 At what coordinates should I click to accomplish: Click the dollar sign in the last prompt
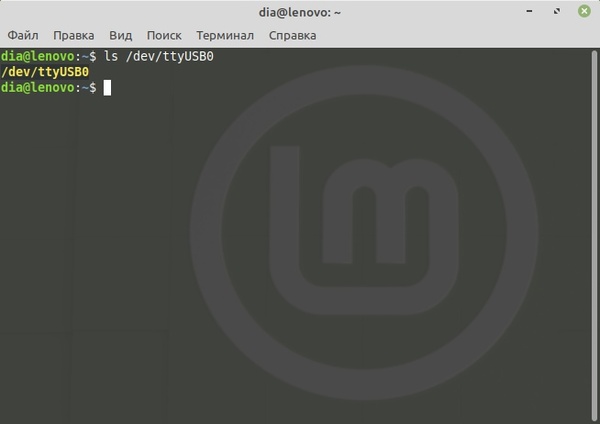(x=94, y=88)
